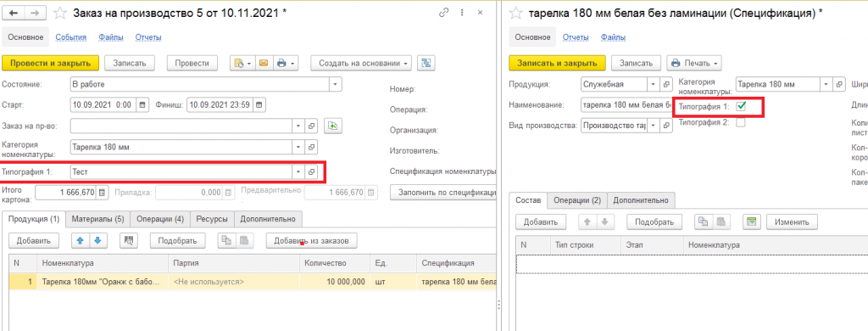The width and height of the screenshot is (868, 331).
Task: Expand the Заказ на пр-во dropdown arrow
Action: (299, 126)
